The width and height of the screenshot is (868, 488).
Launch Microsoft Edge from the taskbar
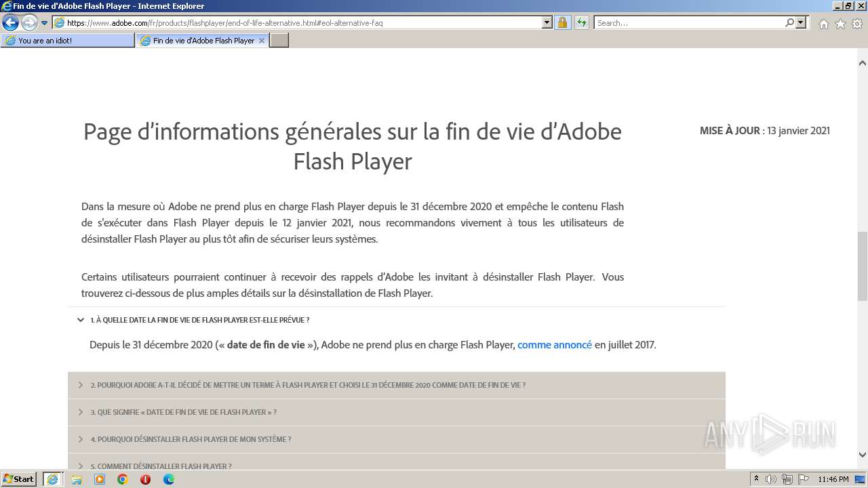(x=169, y=479)
